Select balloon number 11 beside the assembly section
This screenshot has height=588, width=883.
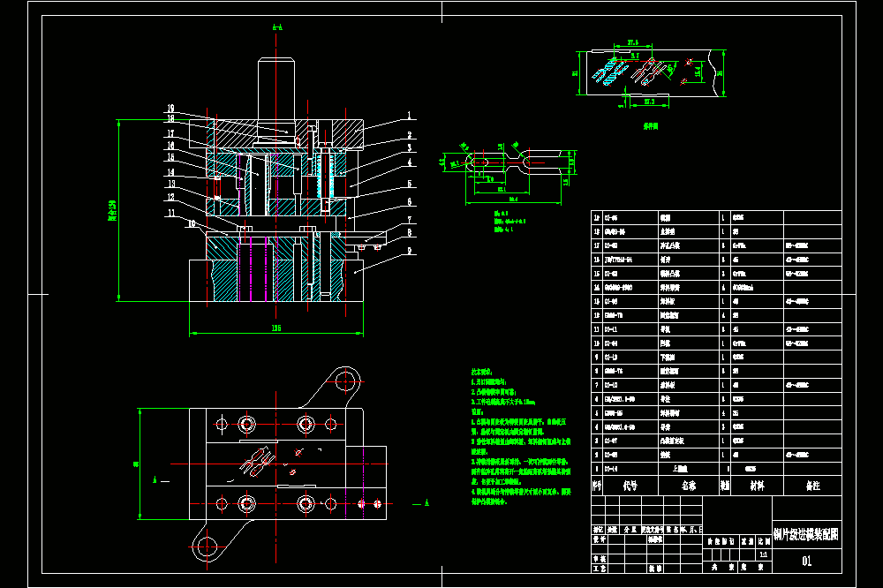point(172,213)
